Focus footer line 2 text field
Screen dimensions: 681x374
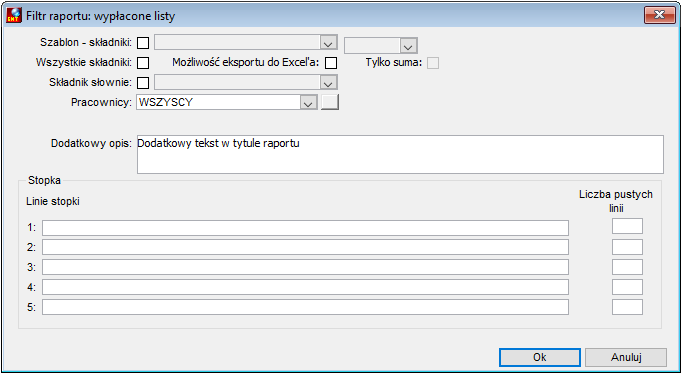pyautogui.click(x=305, y=247)
